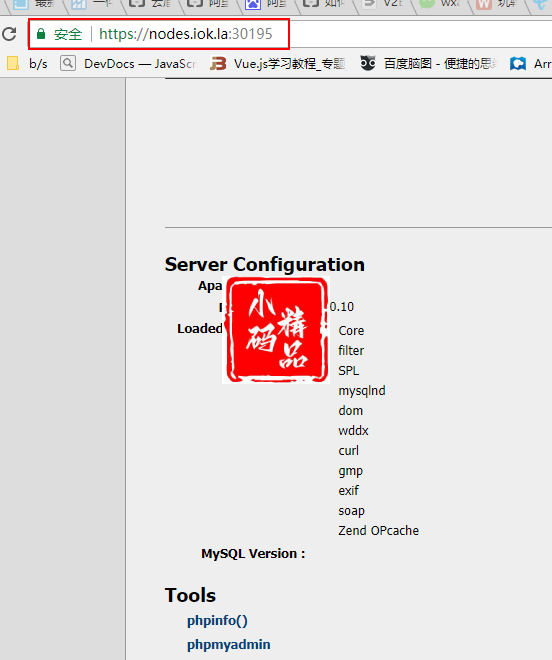Open the Baidu mind map owl icon
Viewport: 552px width, 660px height.
coord(368,64)
